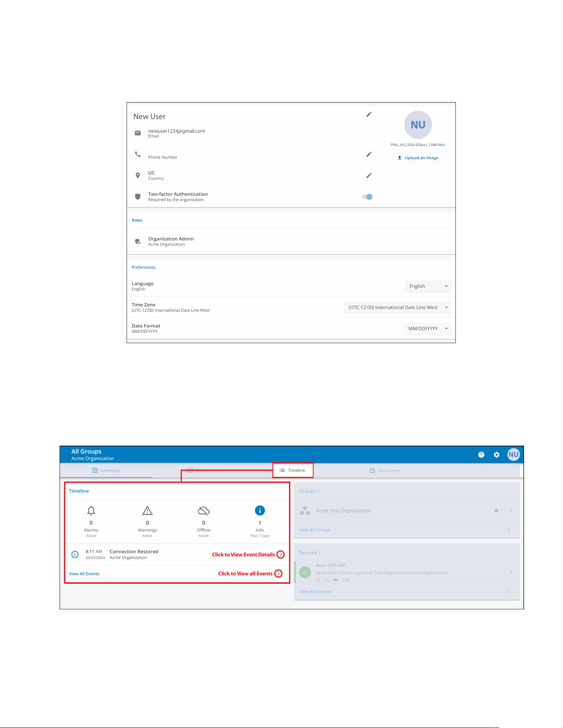Click the email envelope icon
563x728 pixels.
click(138, 133)
